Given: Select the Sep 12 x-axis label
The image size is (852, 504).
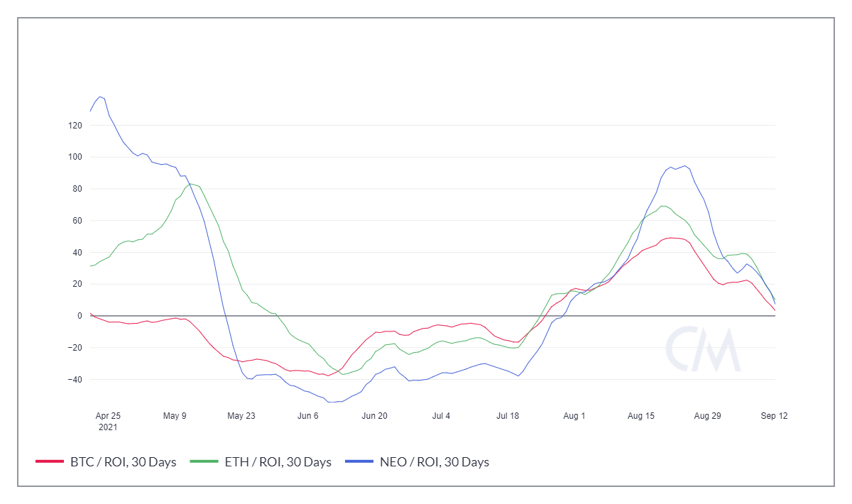Looking at the screenshot, I should [773, 416].
